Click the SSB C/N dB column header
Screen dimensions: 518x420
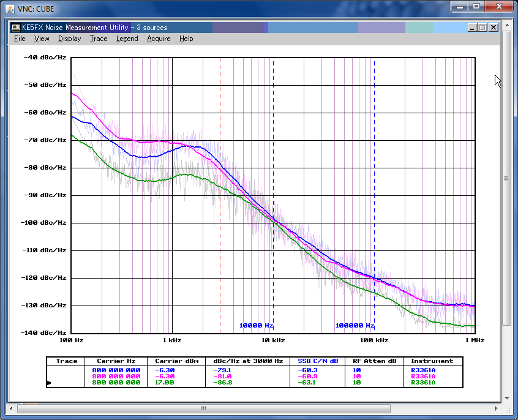[x=318, y=361]
